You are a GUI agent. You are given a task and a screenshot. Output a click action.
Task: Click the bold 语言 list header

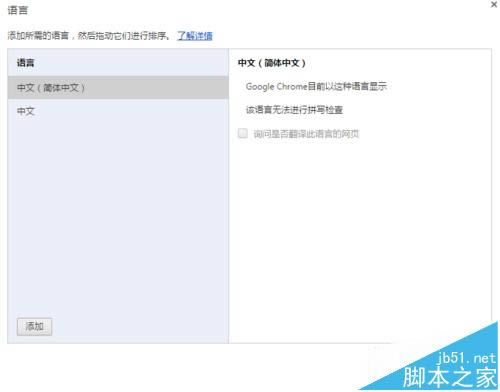26,63
